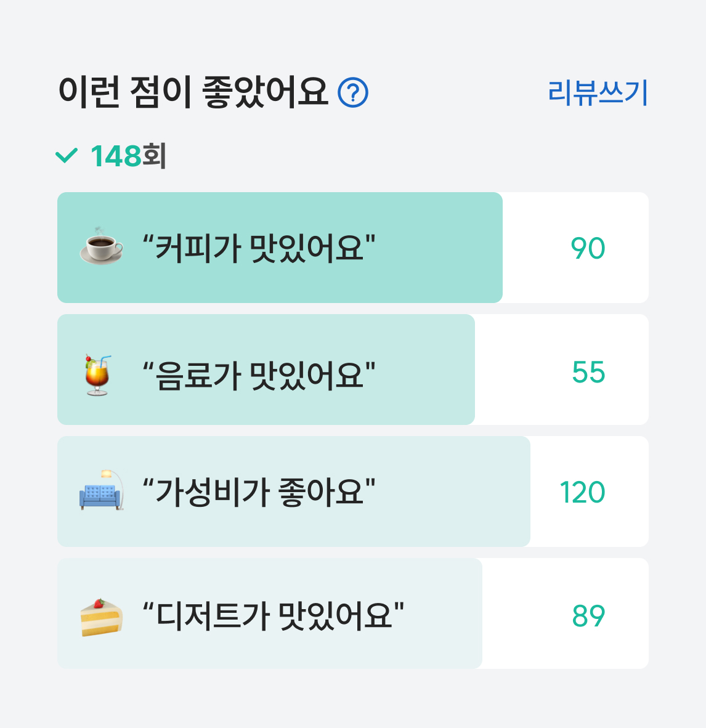The image size is (706, 728).
Task: Click the count 55 on drinks row
Action: 588,373
